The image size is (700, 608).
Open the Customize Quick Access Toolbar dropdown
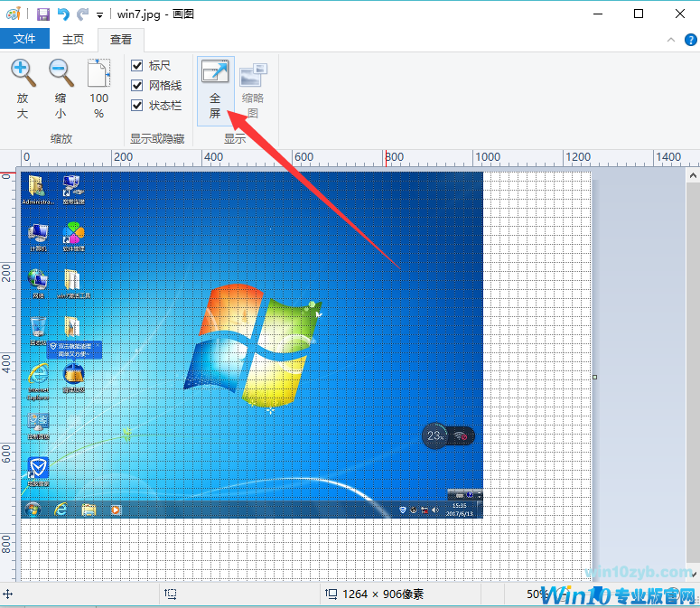[99, 15]
